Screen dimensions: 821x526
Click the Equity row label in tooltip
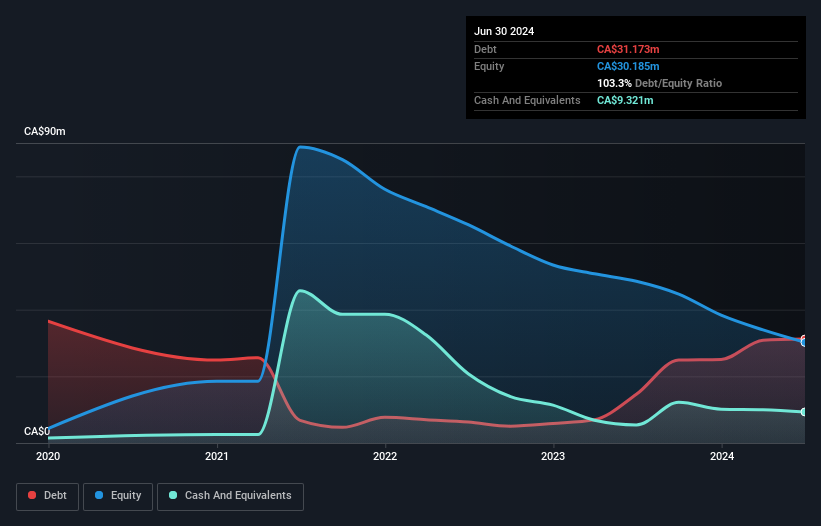pyautogui.click(x=489, y=66)
